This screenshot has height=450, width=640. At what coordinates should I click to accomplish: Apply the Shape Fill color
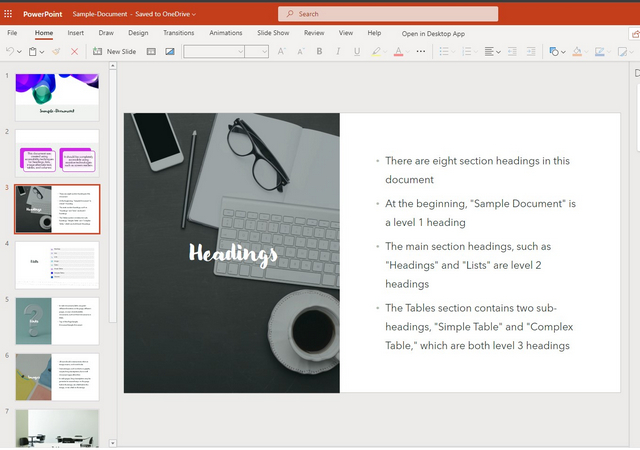tap(577, 51)
